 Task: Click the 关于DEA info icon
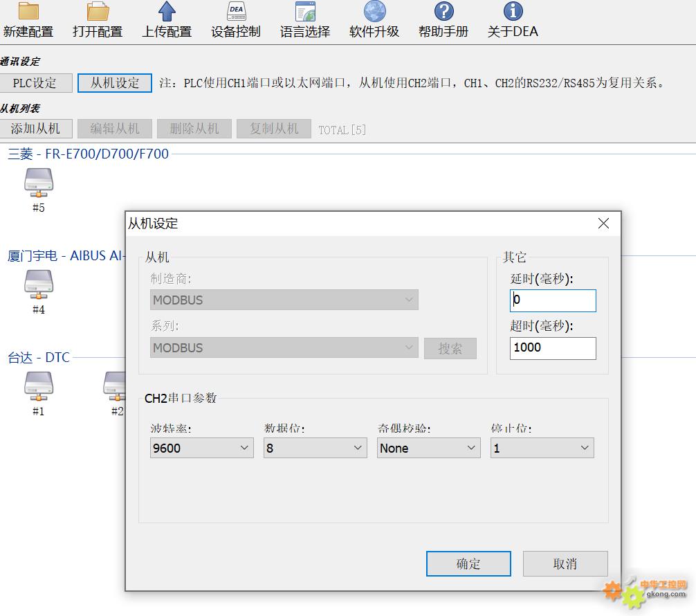click(x=513, y=12)
